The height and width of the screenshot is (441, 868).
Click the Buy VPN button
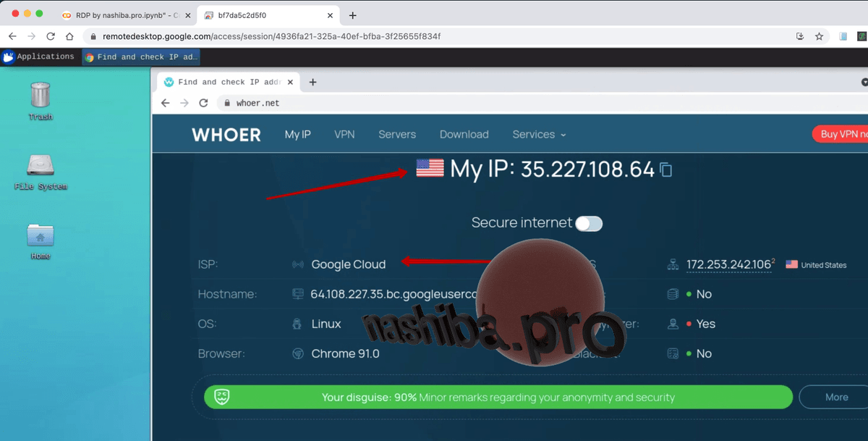click(x=840, y=135)
